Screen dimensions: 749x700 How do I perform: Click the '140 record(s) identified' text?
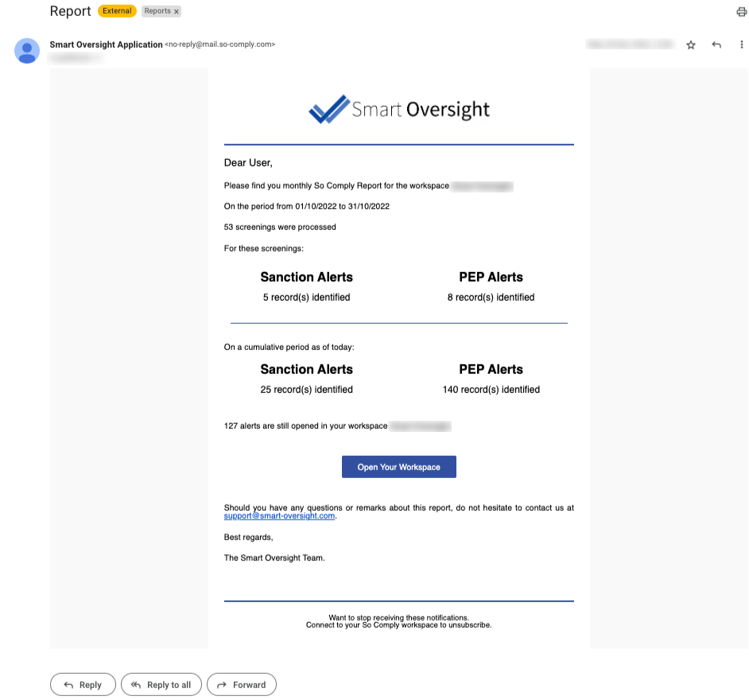coord(491,390)
